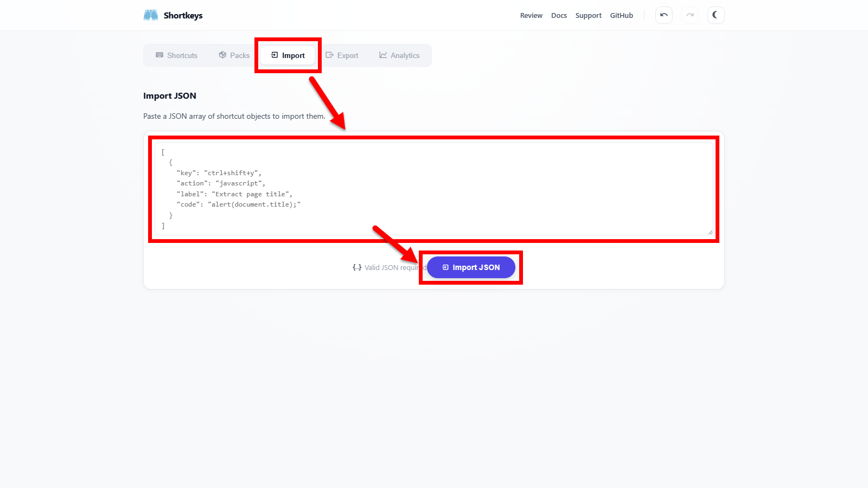The image size is (868, 488).
Task: Toggle dark mode with the moon icon
Action: click(x=716, y=15)
